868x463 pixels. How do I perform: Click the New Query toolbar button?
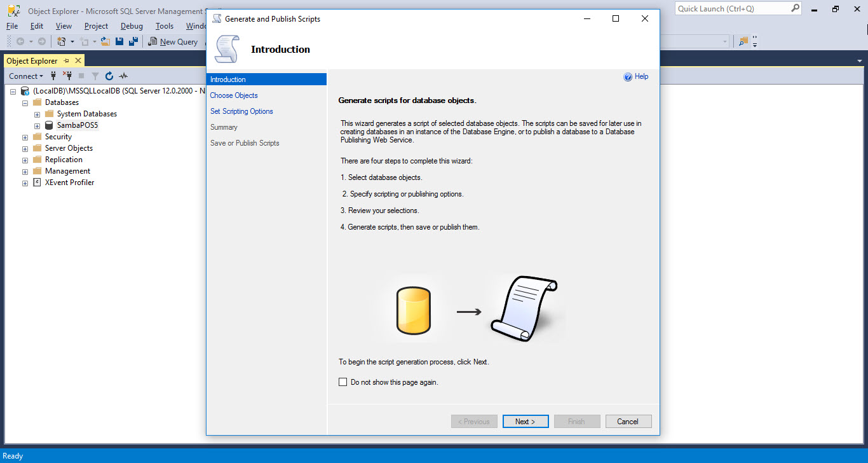tap(173, 41)
